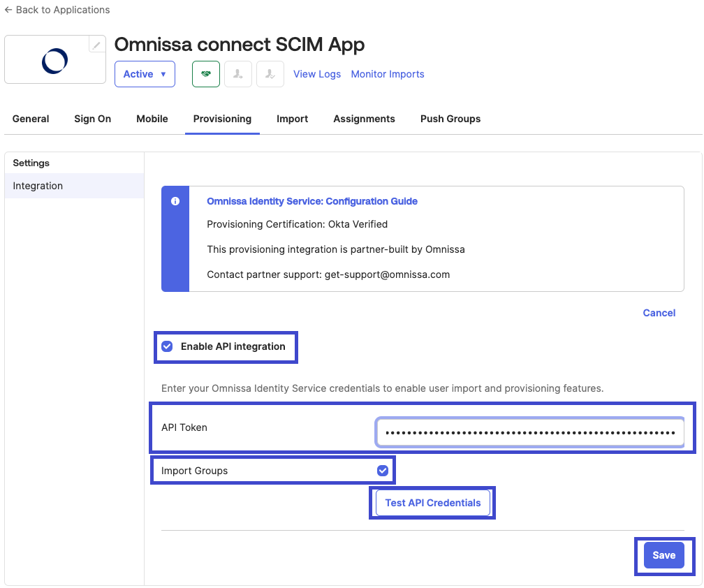This screenshot has width=704, height=588.
Task: Open Monitor Imports link
Action: (388, 74)
